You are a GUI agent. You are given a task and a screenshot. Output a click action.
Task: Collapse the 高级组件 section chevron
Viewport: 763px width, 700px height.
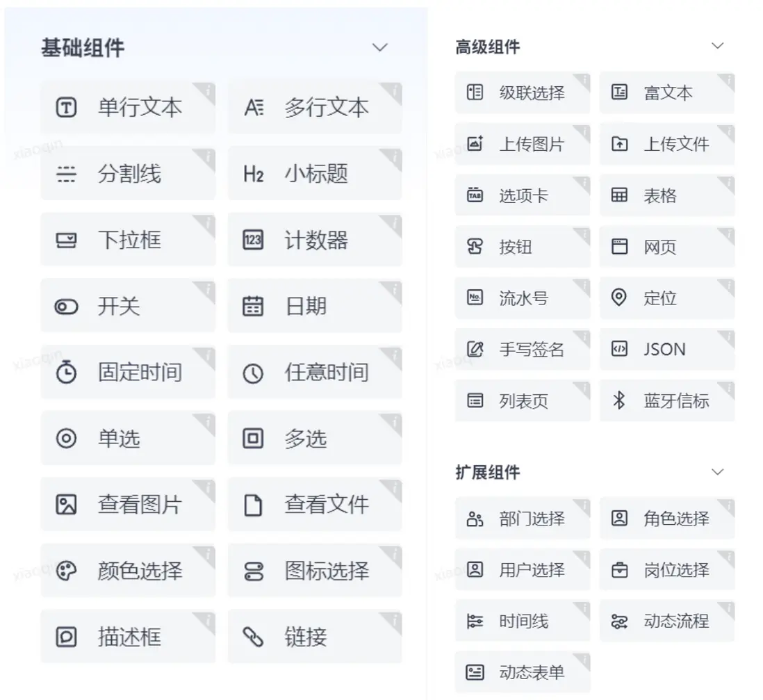[716, 45]
